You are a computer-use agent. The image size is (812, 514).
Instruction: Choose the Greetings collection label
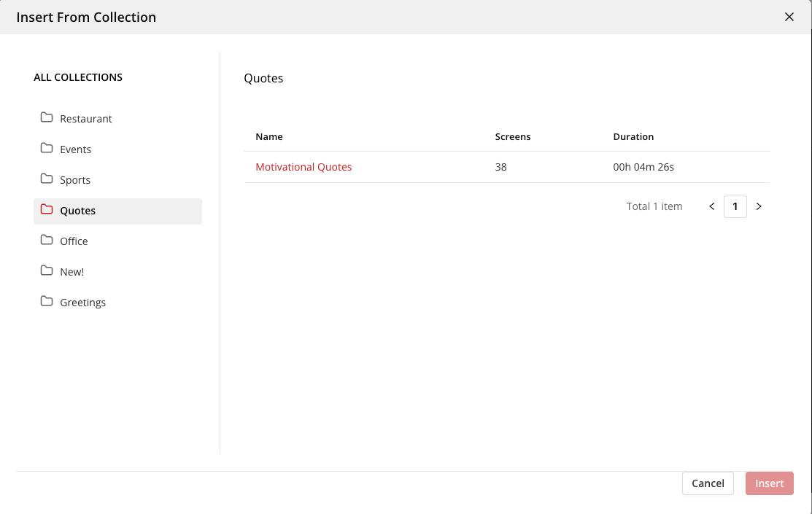[x=83, y=303]
